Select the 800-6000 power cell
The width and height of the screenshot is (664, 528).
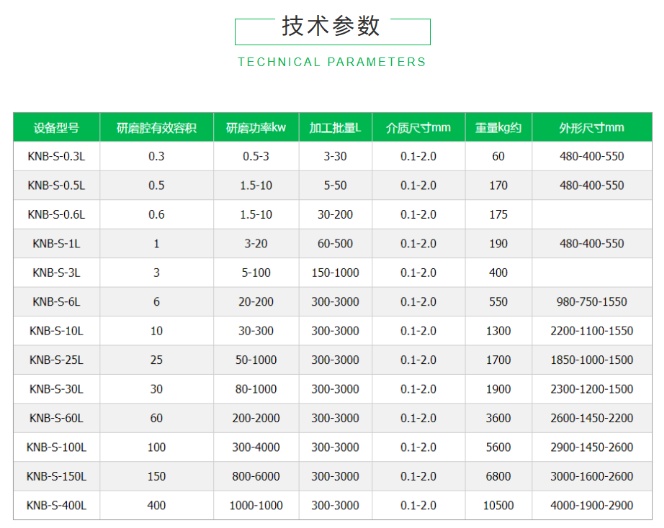point(256,476)
